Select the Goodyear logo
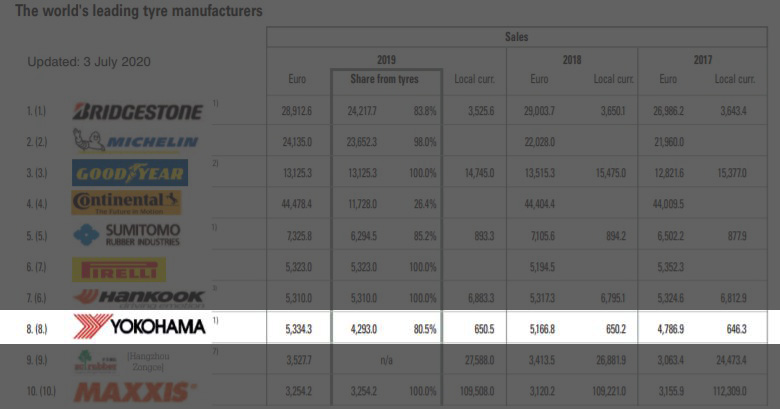This screenshot has width=780, height=409. point(130,173)
